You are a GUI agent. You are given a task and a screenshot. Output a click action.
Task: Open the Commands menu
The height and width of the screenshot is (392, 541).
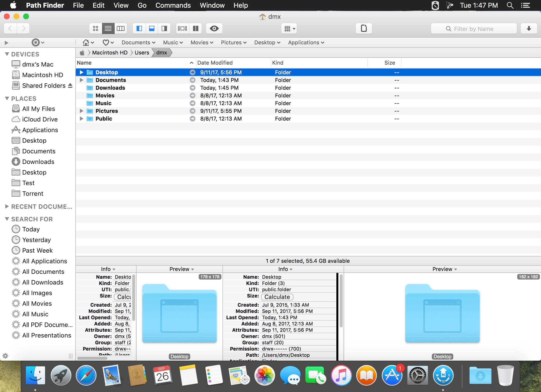tap(173, 5)
